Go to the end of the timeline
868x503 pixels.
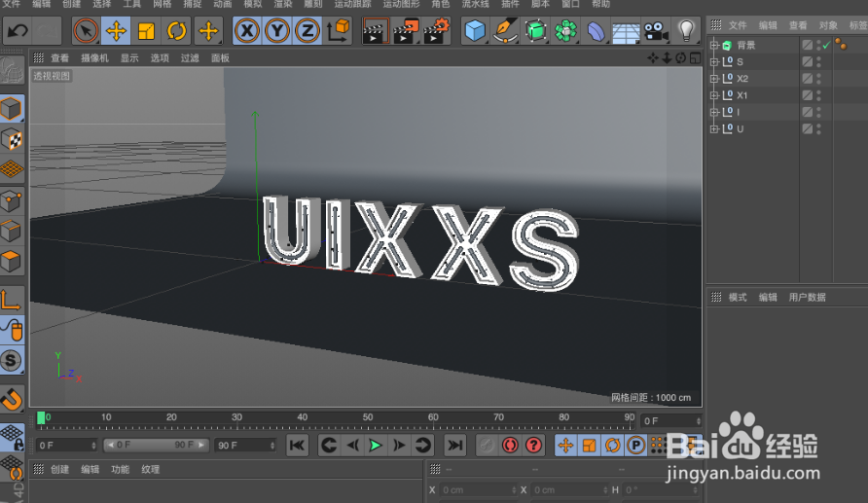click(x=454, y=445)
